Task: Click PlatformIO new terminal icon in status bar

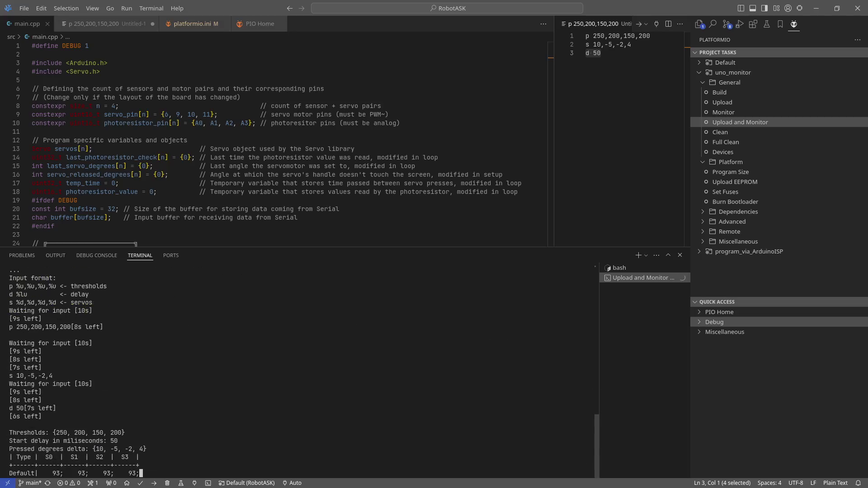Action: click(208, 483)
